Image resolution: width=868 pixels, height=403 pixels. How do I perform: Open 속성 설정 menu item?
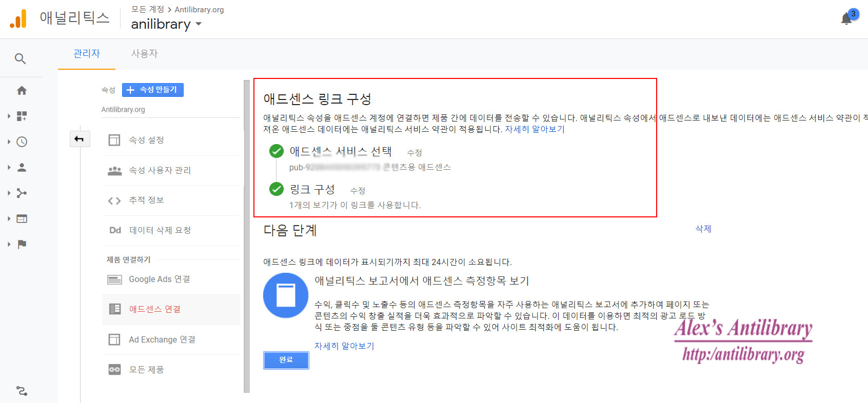(x=171, y=140)
